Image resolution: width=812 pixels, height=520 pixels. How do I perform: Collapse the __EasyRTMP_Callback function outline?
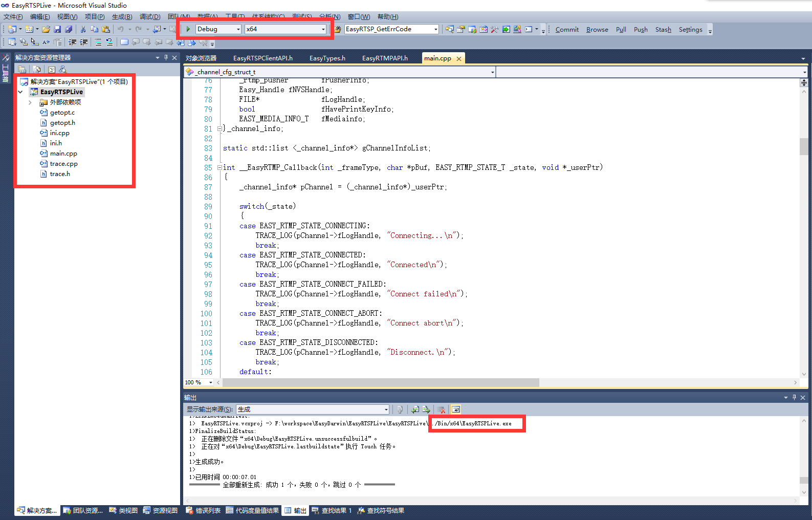[x=220, y=167]
